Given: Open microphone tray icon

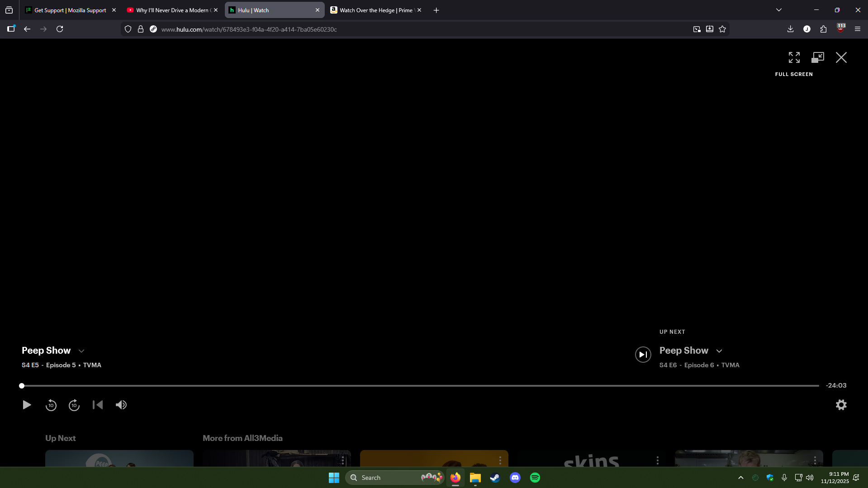Looking at the screenshot, I should [x=784, y=478].
